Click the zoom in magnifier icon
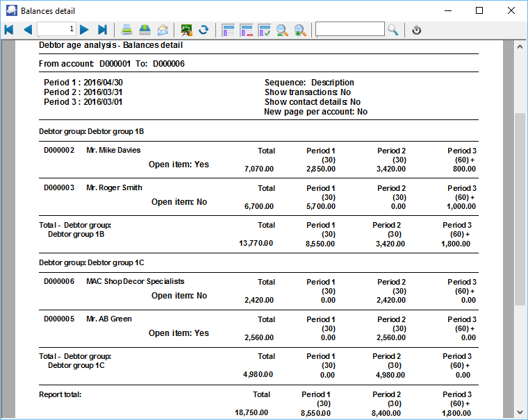Image resolution: width=528 pixels, height=420 pixels. tap(300, 30)
